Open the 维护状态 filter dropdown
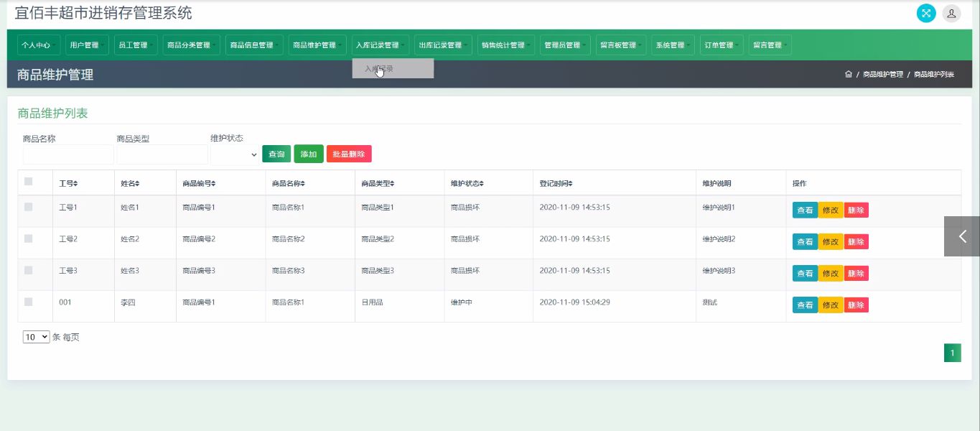 [x=235, y=154]
